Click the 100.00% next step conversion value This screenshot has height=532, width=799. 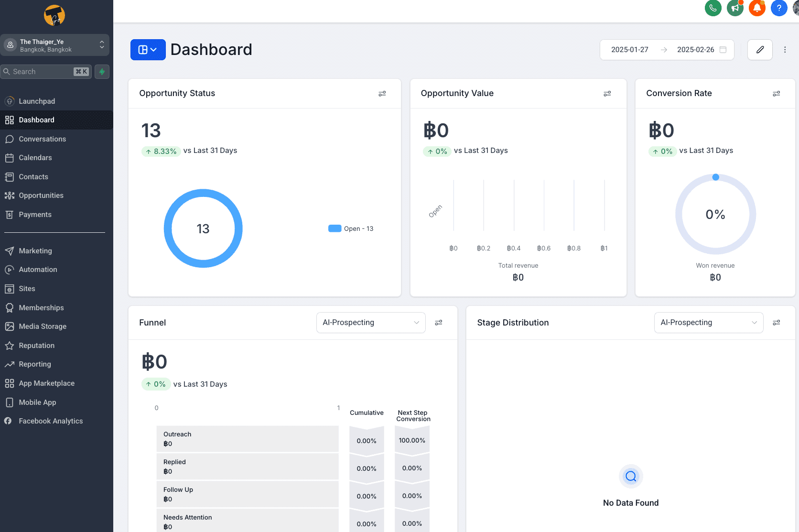412,440
